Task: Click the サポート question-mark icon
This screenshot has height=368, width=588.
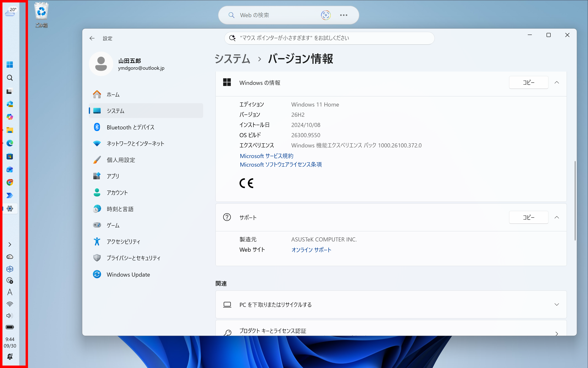Action: (227, 217)
